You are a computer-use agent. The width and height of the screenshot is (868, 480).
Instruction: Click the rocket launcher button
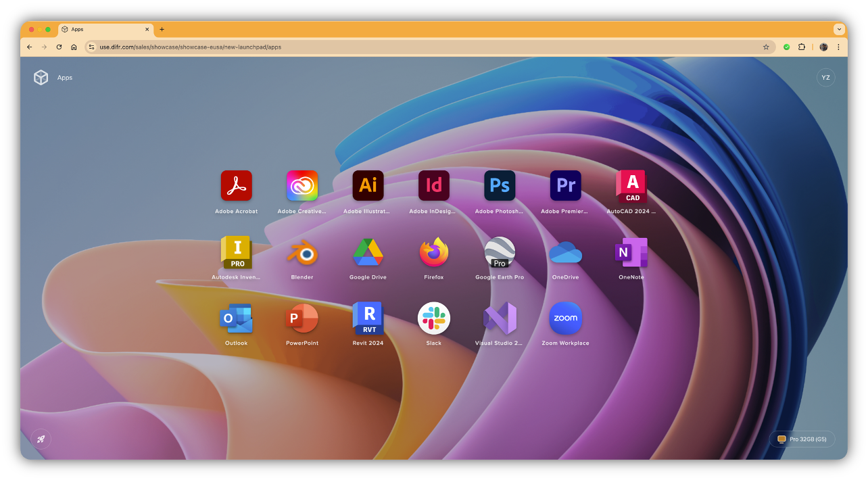pos(41,439)
